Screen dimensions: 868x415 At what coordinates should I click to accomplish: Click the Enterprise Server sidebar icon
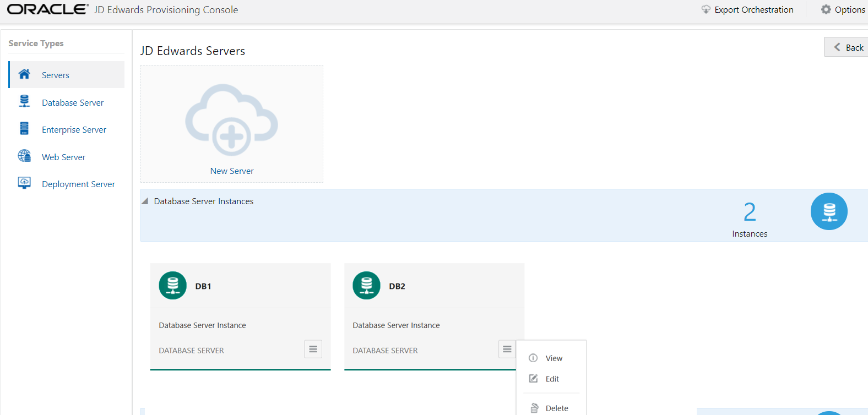click(x=24, y=128)
